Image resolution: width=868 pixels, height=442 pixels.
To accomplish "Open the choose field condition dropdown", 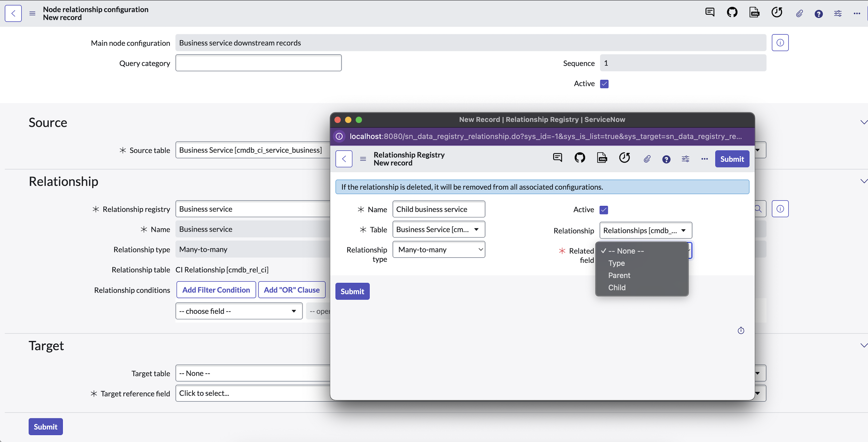I will 239,311.
